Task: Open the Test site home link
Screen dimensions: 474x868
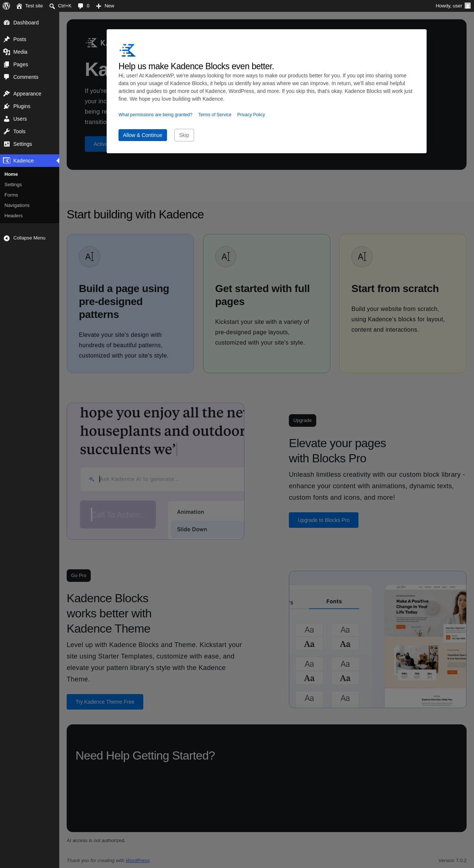Action: (x=30, y=6)
